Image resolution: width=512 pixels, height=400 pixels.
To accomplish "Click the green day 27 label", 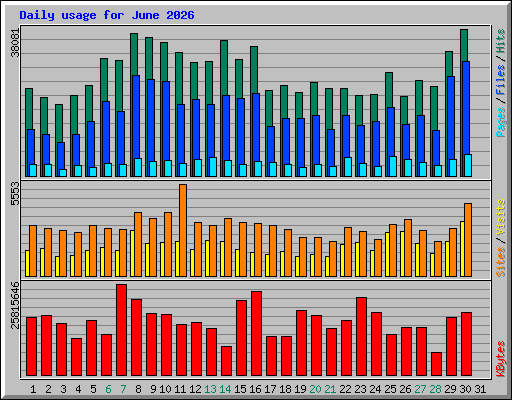I will (x=420, y=389).
